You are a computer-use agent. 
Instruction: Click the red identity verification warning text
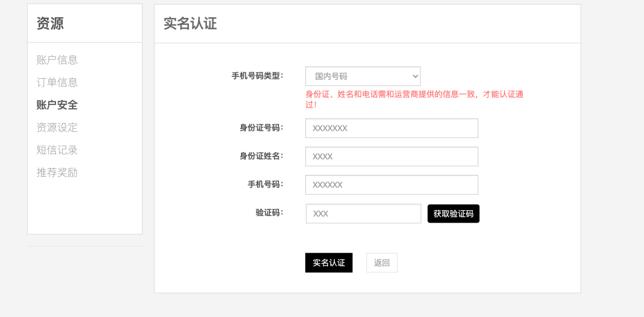pyautogui.click(x=414, y=100)
